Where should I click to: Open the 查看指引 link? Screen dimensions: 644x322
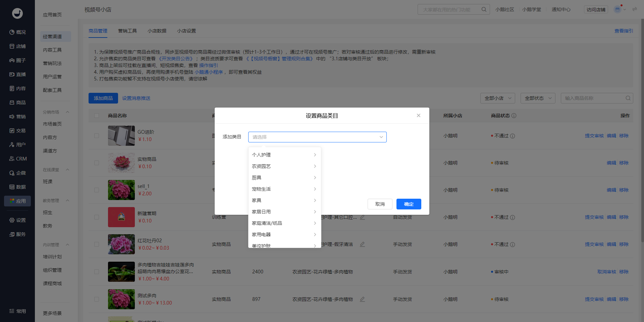click(624, 31)
